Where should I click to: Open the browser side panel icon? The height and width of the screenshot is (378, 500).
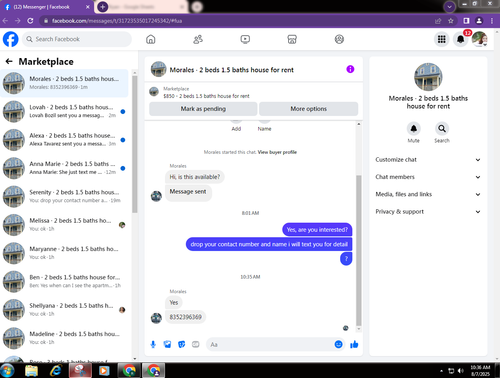466,21
